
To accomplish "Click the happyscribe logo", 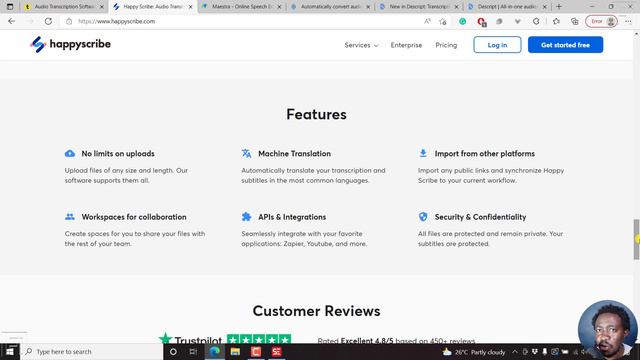I will 70,44.
